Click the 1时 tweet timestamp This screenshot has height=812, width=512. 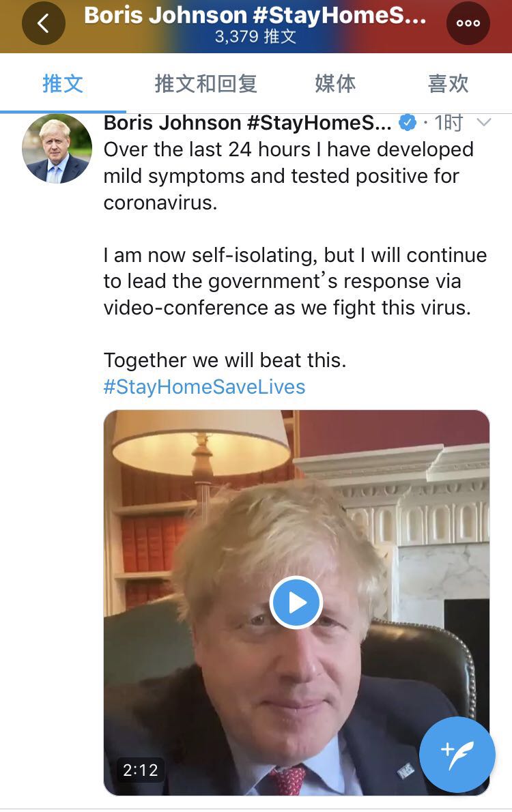coord(449,123)
